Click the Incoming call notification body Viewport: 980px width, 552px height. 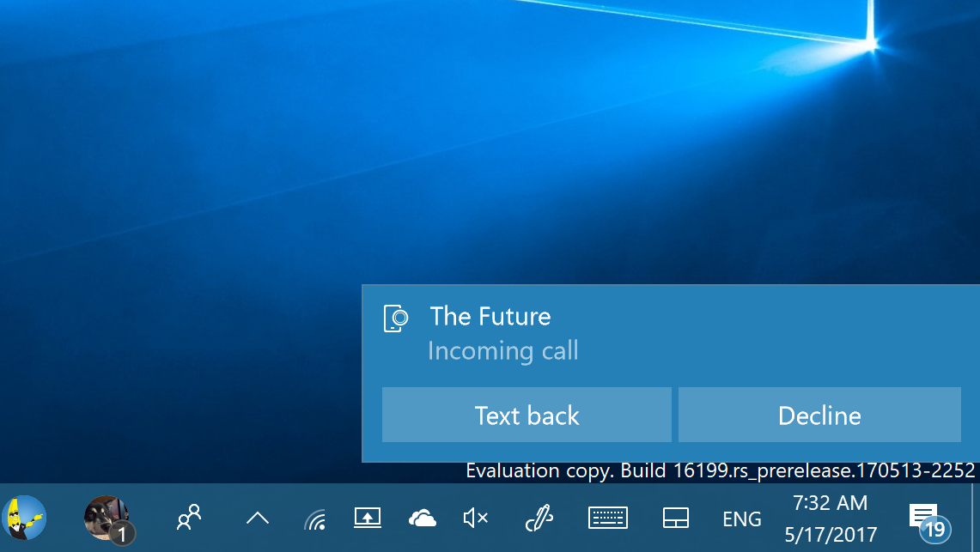(503, 351)
